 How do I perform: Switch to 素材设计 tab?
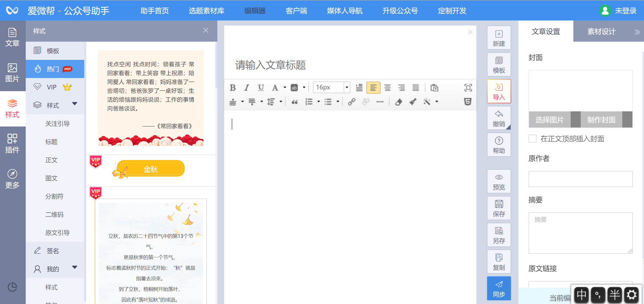pos(601,31)
